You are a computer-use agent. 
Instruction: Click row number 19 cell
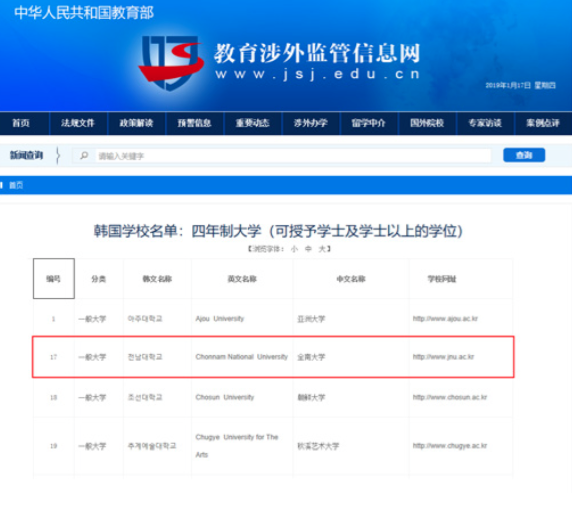[x=54, y=446]
